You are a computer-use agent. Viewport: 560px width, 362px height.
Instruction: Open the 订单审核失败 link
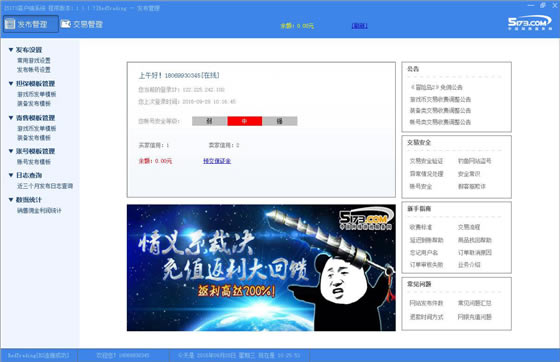coord(426,265)
